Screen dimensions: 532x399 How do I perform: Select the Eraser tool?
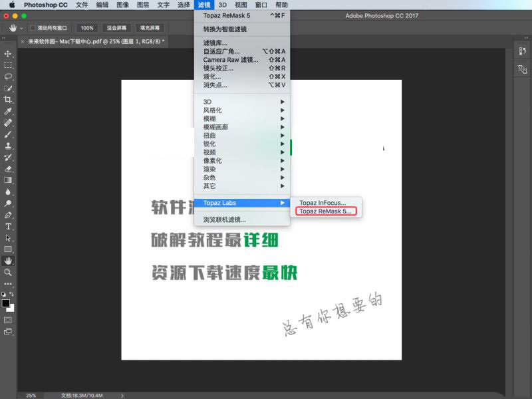pos(8,169)
